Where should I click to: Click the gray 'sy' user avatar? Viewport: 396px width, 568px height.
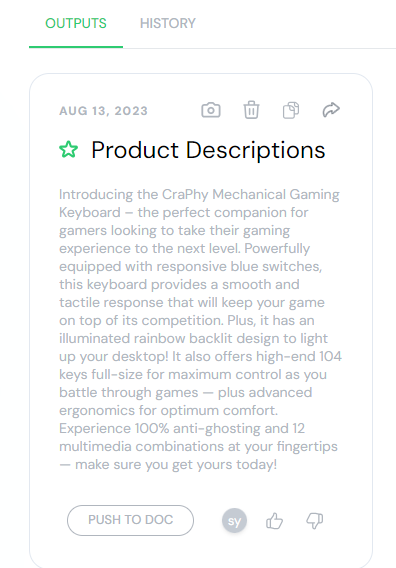(x=234, y=521)
